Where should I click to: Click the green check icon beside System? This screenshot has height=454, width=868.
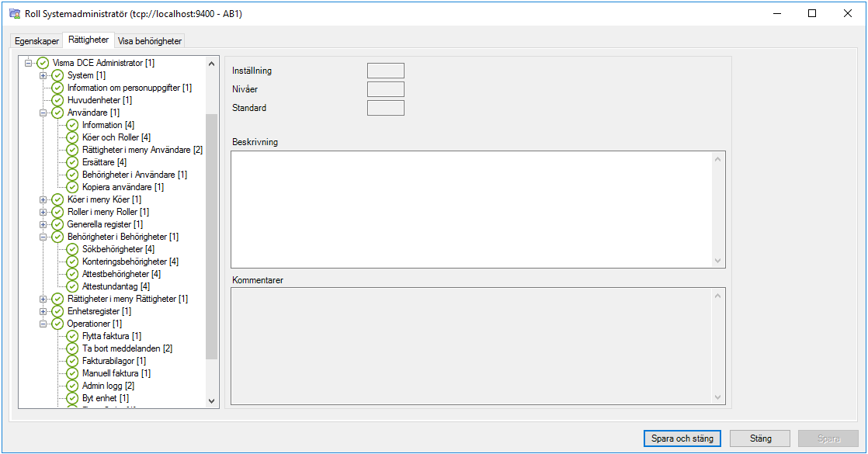(x=57, y=75)
